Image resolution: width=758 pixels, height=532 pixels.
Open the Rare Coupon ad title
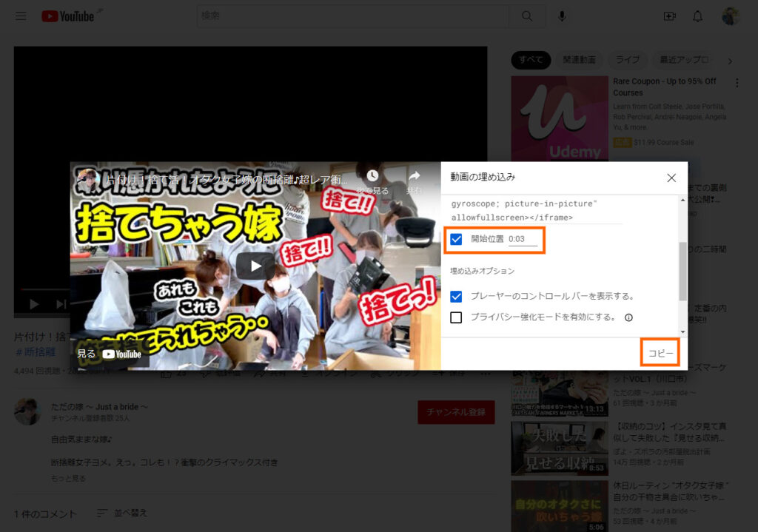[x=665, y=87]
